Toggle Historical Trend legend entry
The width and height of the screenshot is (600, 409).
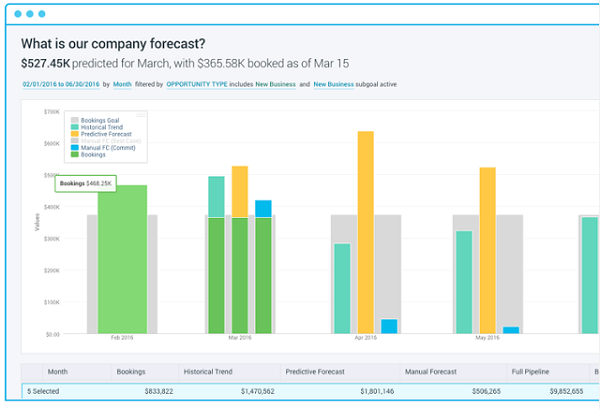click(97, 127)
